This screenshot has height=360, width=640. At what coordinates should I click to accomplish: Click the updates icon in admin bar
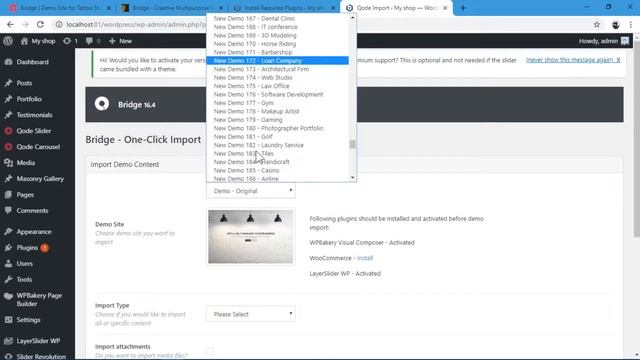[67, 41]
